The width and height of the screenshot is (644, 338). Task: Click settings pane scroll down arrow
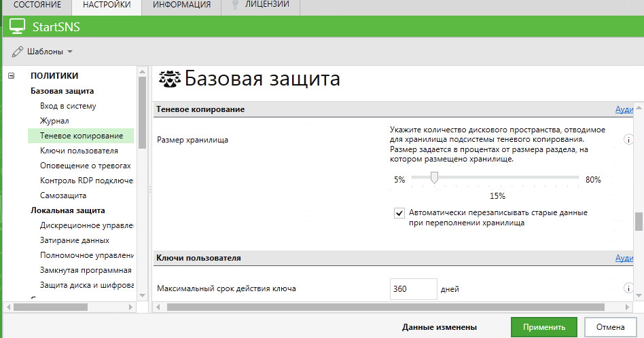pyautogui.click(x=639, y=295)
